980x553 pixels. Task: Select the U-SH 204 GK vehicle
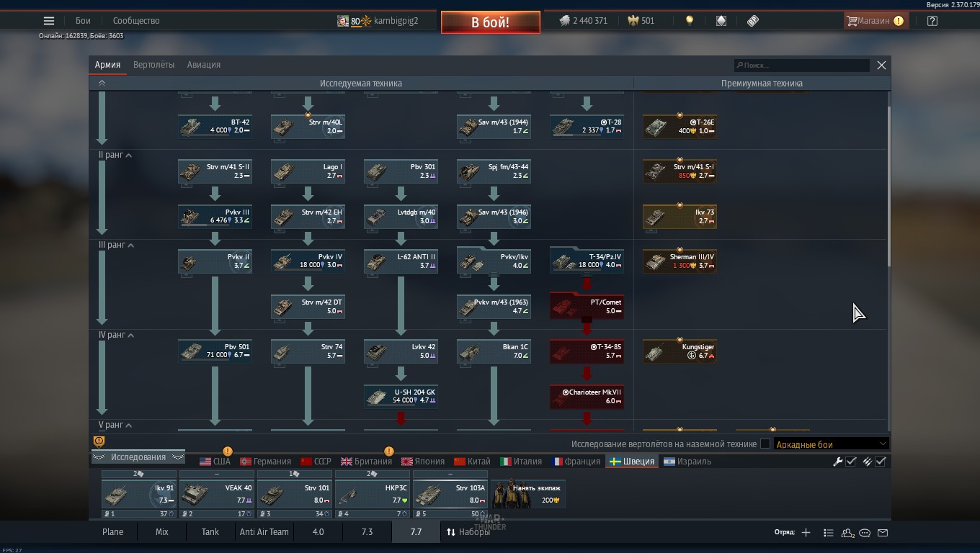[401, 397]
